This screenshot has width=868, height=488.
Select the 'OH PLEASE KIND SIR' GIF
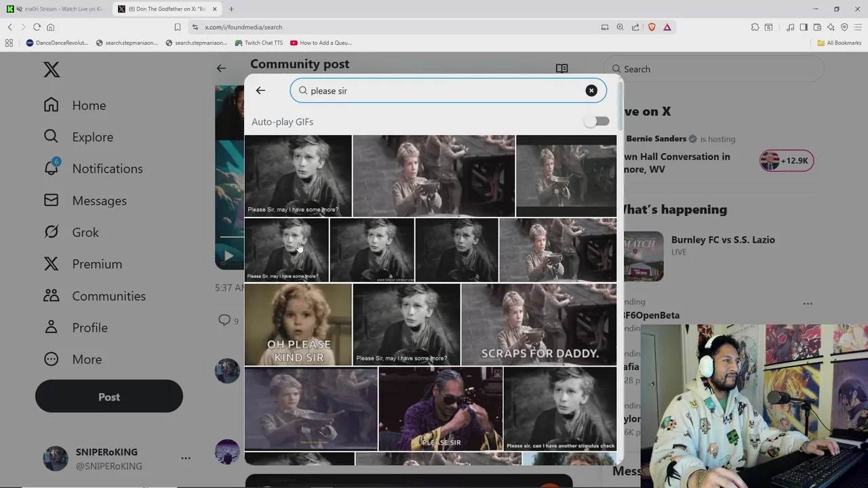[x=298, y=324]
